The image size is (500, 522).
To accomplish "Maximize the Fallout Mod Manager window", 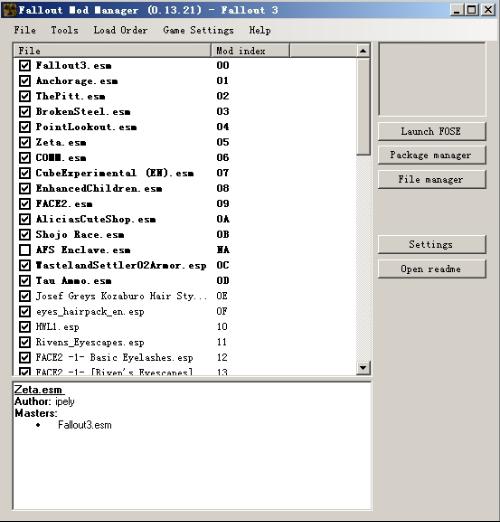I will 472,10.
